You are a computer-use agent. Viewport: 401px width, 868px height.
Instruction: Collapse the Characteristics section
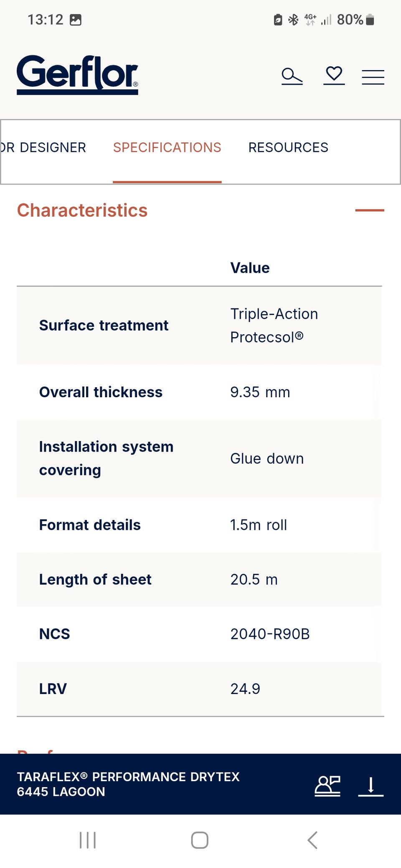point(369,210)
